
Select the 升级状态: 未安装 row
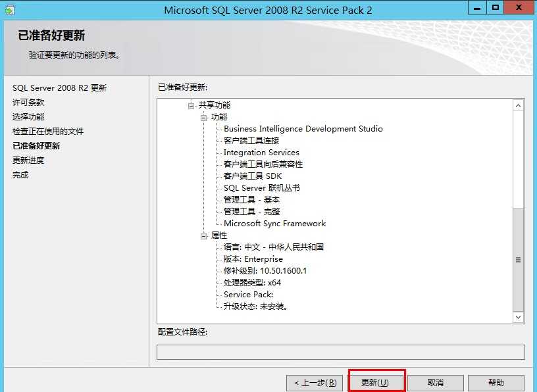(255, 306)
